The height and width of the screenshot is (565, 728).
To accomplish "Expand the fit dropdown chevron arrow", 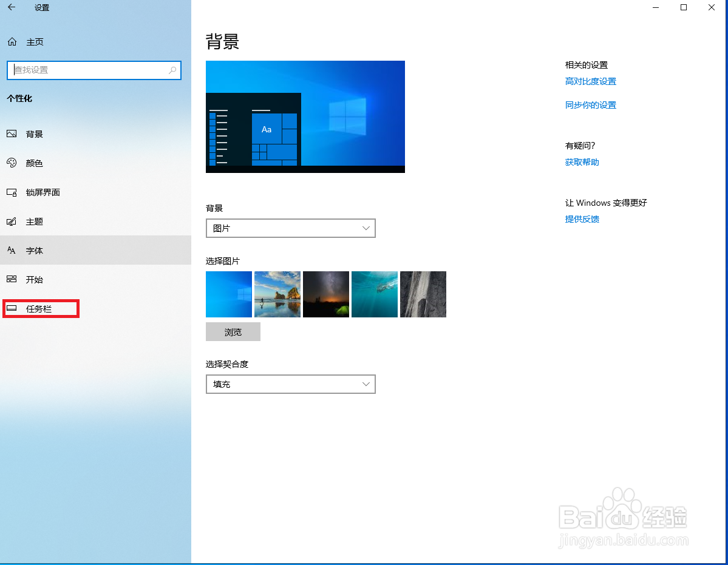I will point(366,384).
